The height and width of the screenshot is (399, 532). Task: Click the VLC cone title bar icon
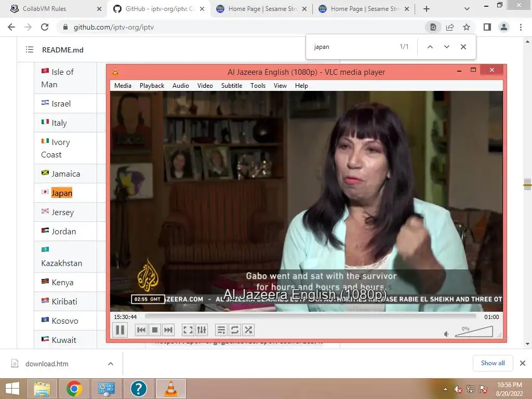point(115,72)
